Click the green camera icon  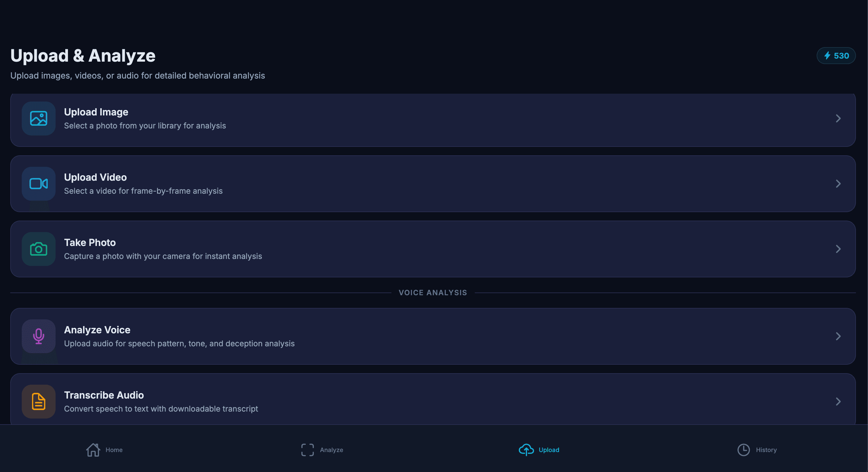(38, 249)
